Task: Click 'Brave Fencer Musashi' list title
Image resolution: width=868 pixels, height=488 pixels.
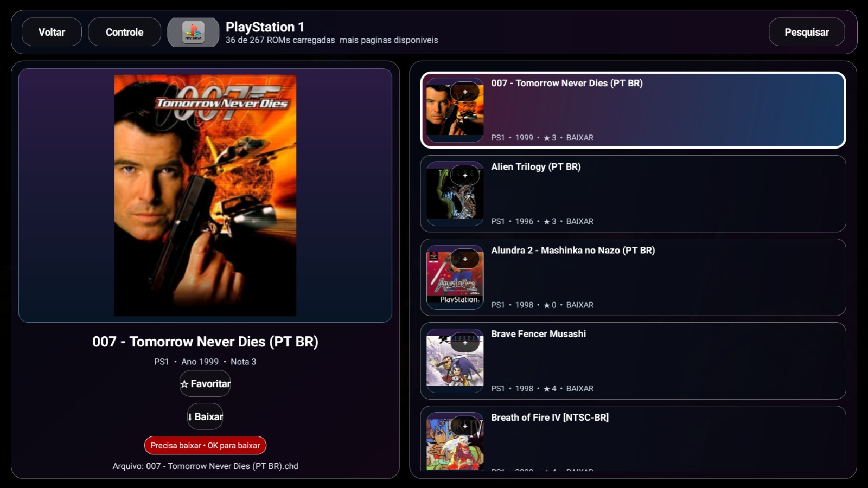Action: click(x=539, y=334)
